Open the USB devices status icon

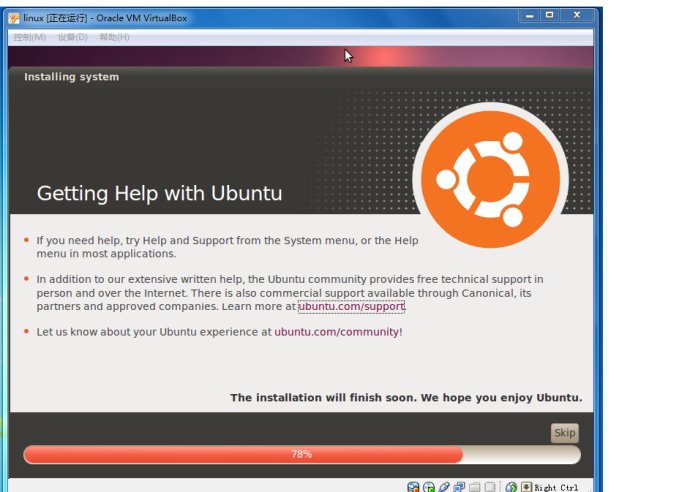[444, 487]
